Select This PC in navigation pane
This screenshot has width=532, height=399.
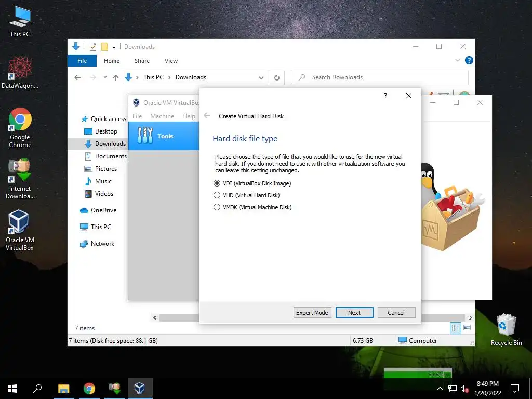pos(96,227)
